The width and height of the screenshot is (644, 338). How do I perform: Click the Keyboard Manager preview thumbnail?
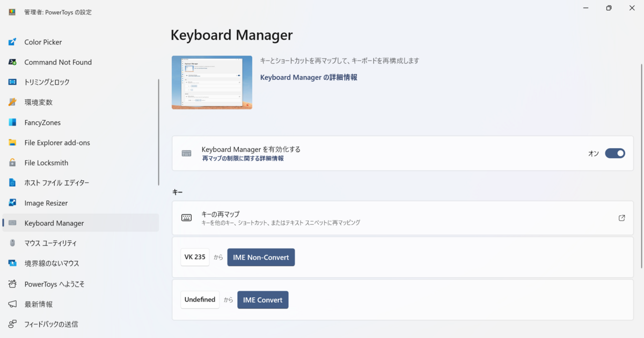[212, 83]
